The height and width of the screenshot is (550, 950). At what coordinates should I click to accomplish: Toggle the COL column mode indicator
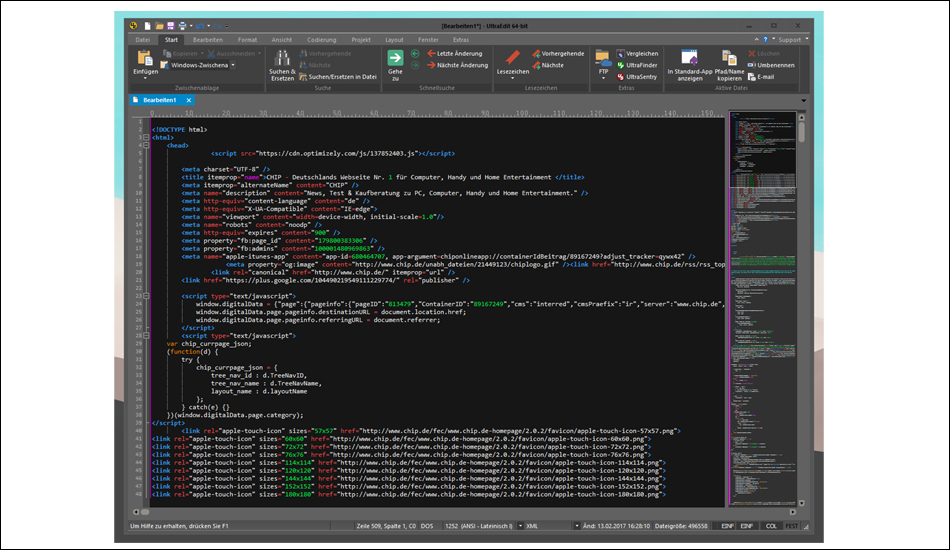(x=771, y=526)
